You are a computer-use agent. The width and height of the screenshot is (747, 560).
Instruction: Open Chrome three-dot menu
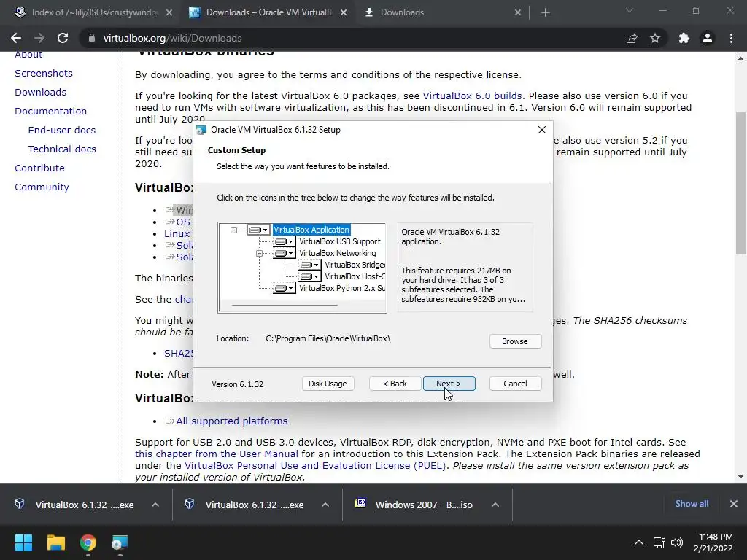point(731,38)
